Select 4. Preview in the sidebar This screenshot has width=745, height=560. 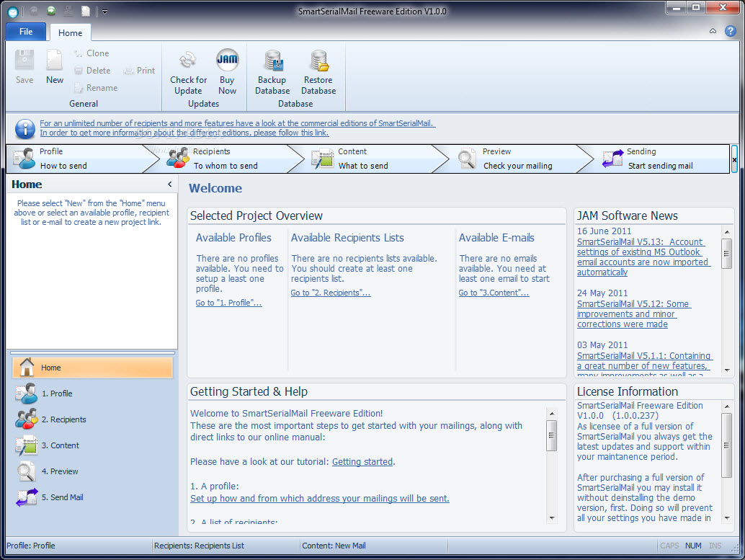tap(59, 471)
